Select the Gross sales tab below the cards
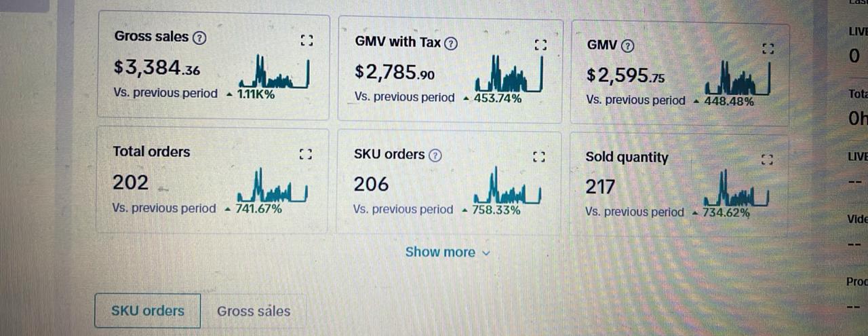 254,312
